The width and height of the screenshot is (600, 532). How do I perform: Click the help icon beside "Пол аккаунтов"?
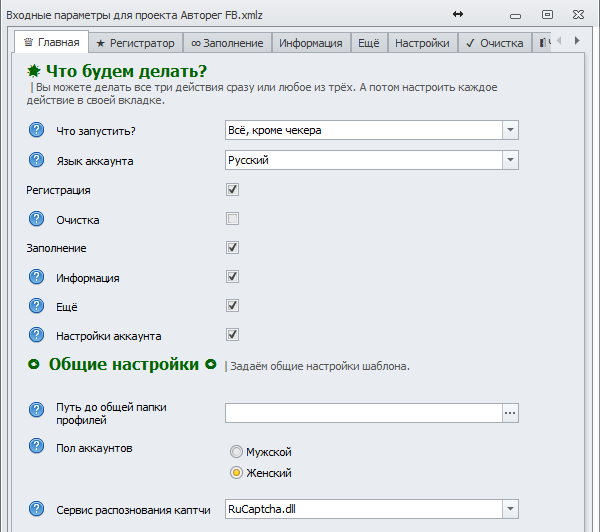(x=37, y=446)
